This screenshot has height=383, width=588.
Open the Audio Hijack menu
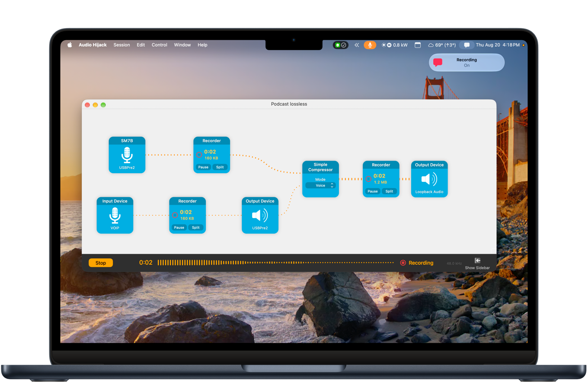pos(93,45)
